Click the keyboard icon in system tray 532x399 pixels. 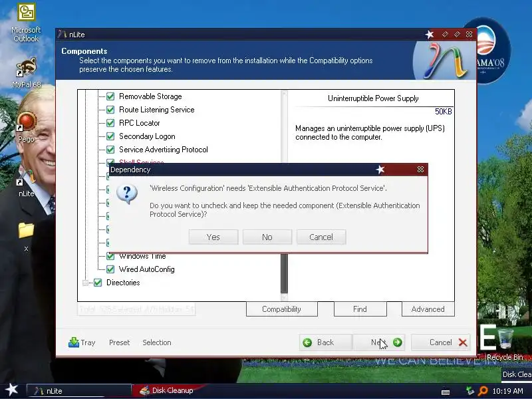point(446,392)
